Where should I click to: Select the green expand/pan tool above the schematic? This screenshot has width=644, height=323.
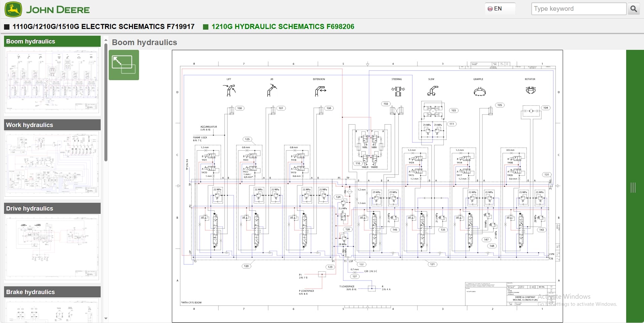pos(124,65)
